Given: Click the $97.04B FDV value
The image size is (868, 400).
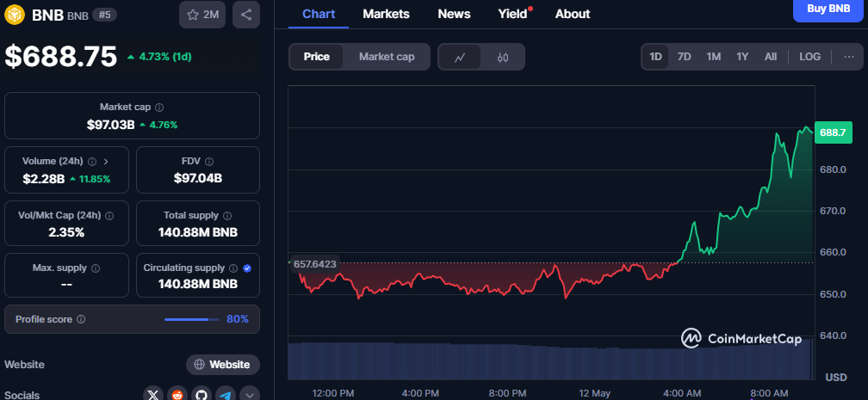Looking at the screenshot, I should click(x=198, y=178).
